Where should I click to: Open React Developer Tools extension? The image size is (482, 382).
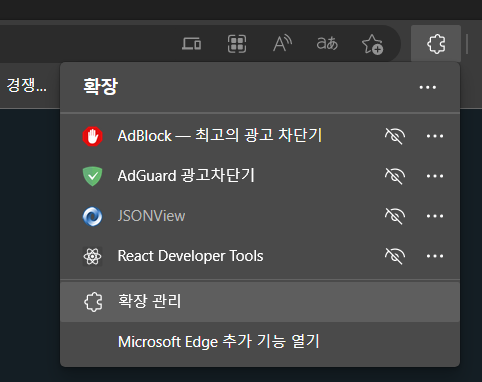(190, 256)
